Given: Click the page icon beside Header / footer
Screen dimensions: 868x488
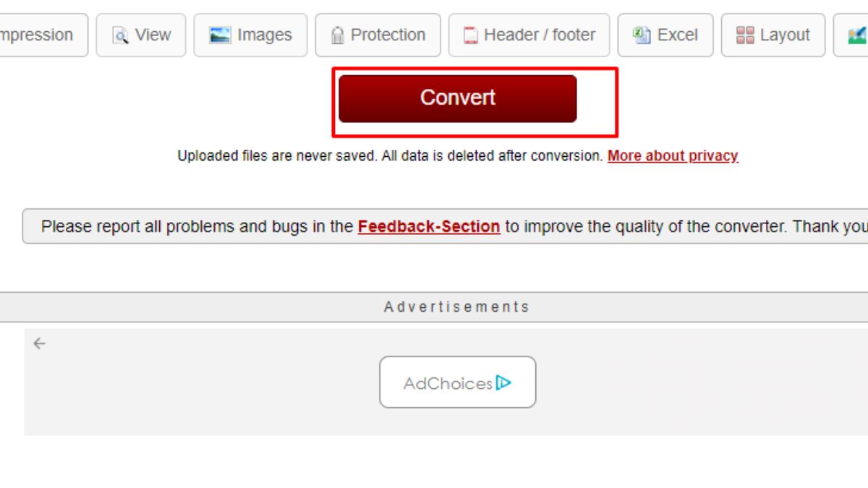Looking at the screenshot, I should [x=470, y=35].
